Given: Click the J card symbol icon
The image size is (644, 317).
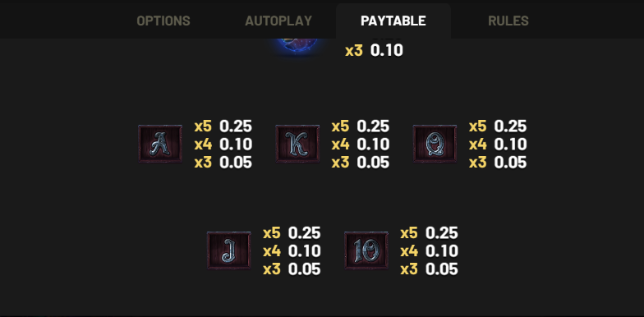Looking at the screenshot, I should coord(228,250).
